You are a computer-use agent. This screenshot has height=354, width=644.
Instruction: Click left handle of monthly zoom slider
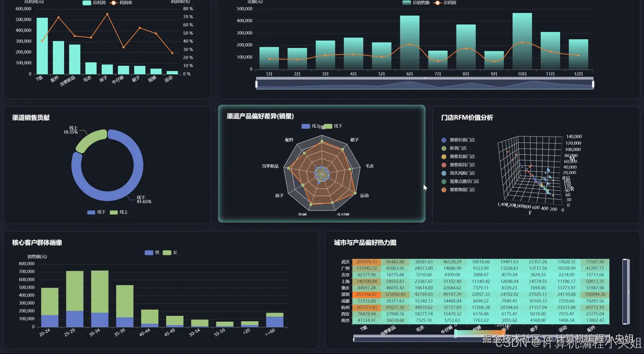click(x=256, y=84)
